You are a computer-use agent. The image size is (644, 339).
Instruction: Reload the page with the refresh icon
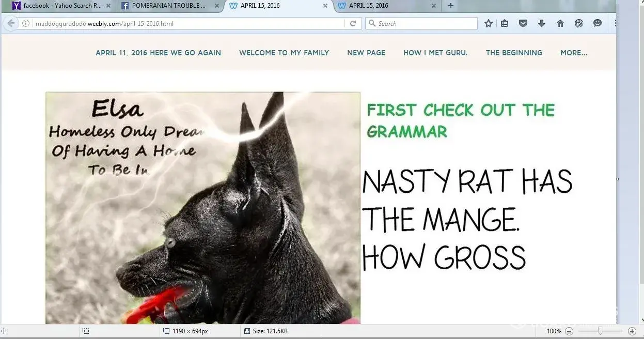pyautogui.click(x=353, y=23)
